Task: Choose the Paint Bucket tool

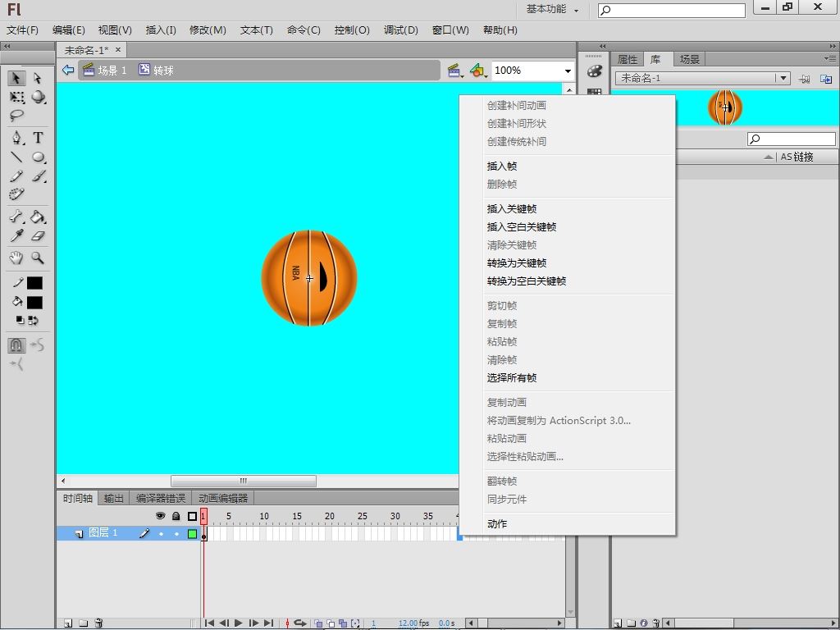Action: point(38,217)
